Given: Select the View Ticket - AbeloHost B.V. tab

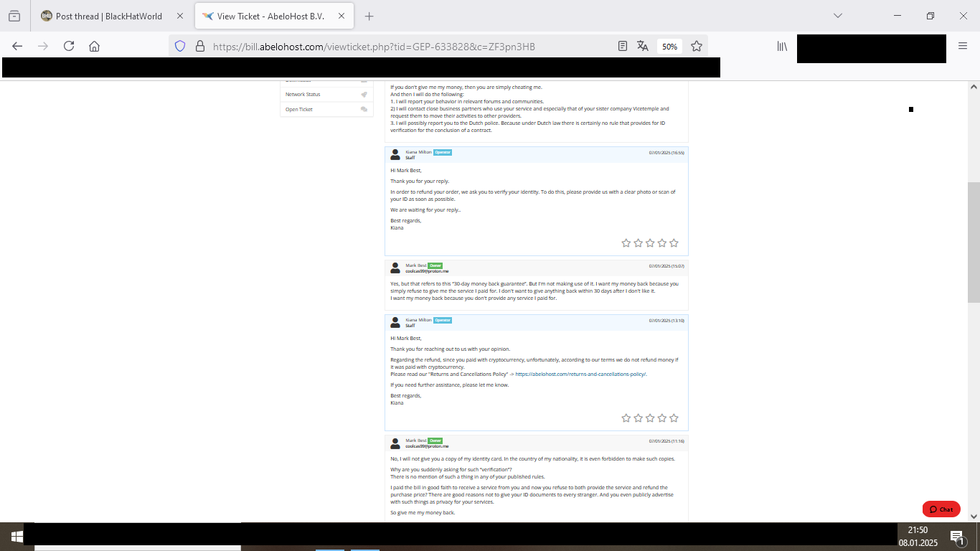Looking at the screenshot, I should [273, 16].
